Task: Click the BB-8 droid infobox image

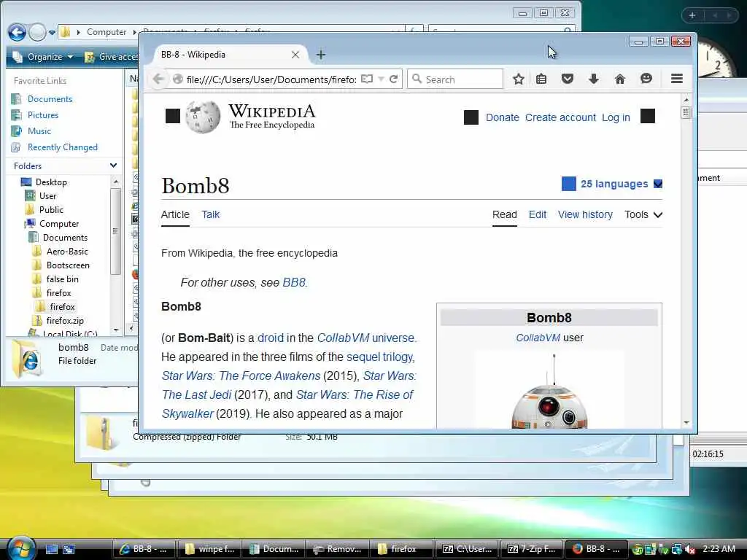Action: click(x=549, y=392)
